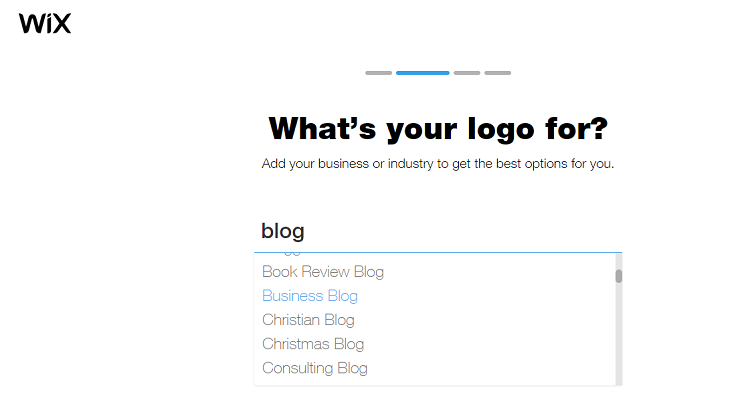Click the 'What's your logo for?' heading

click(x=438, y=129)
